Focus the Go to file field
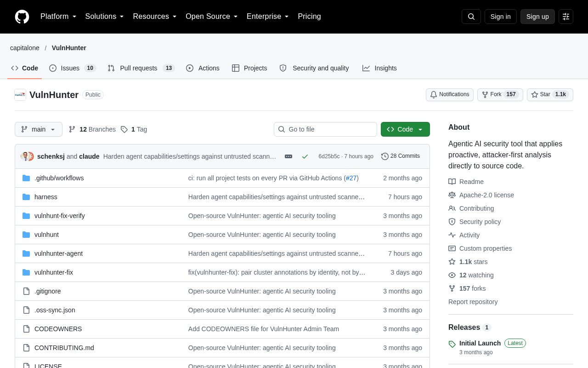This screenshot has width=588, height=368. pos(325,129)
